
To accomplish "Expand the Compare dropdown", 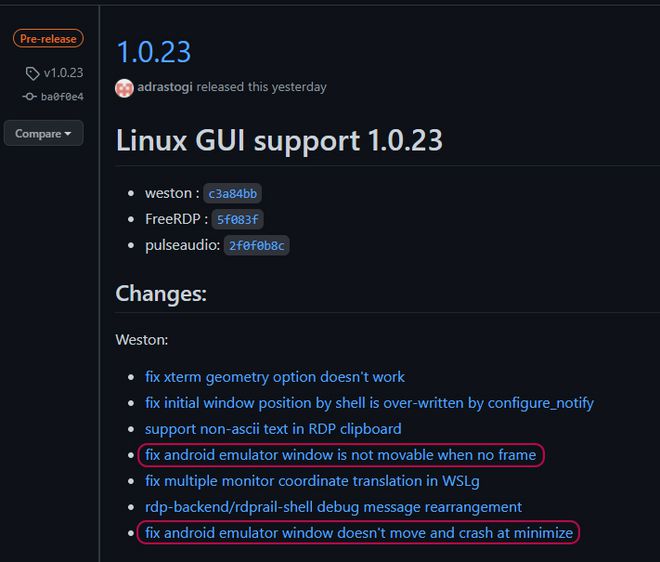I will (x=43, y=133).
